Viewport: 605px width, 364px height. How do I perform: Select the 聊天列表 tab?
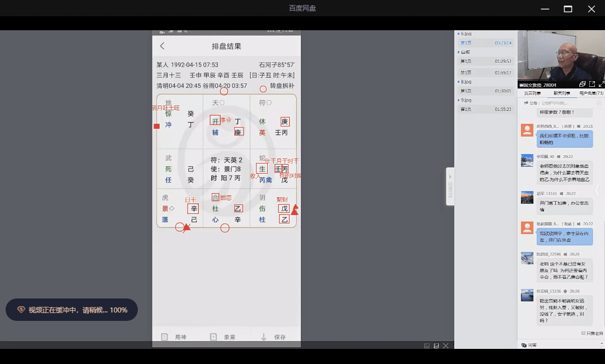[x=561, y=94]
